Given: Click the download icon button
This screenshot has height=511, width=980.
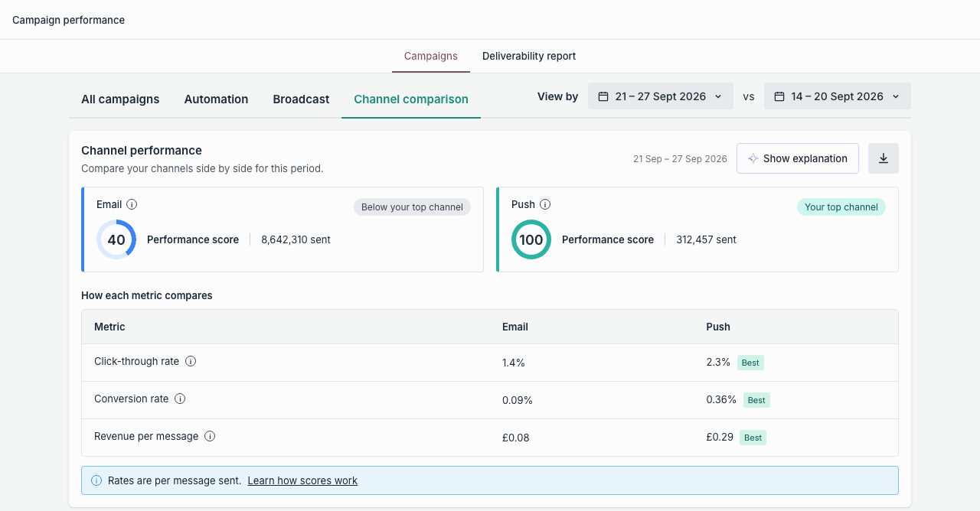Looking at the screenshot, I should click(x=884, y=158).
